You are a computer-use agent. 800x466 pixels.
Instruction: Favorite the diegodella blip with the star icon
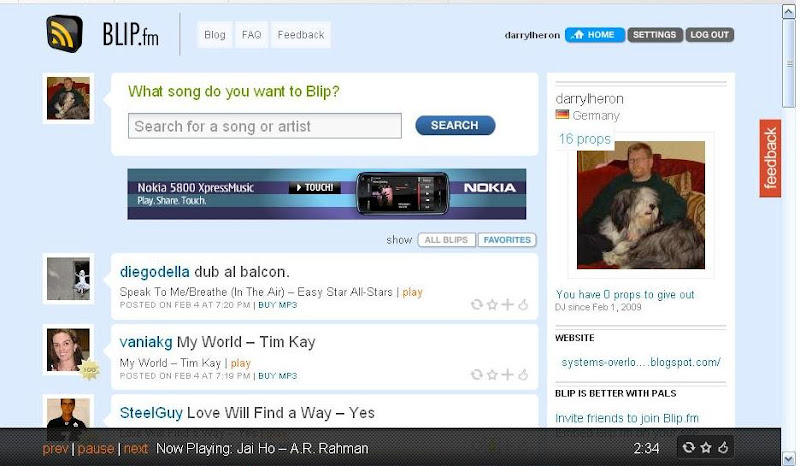coord(492,305)
